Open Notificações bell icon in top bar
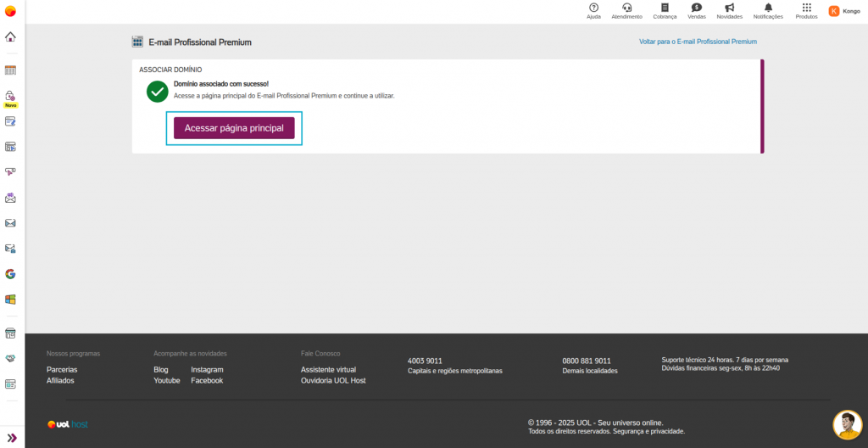The width and height of the screenshot is (868, 448). pyautogui.click(x=768, y=10)
